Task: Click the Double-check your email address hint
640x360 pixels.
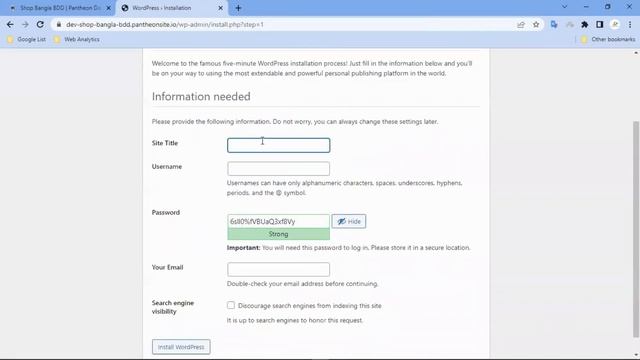Action: tap(302, 284)
